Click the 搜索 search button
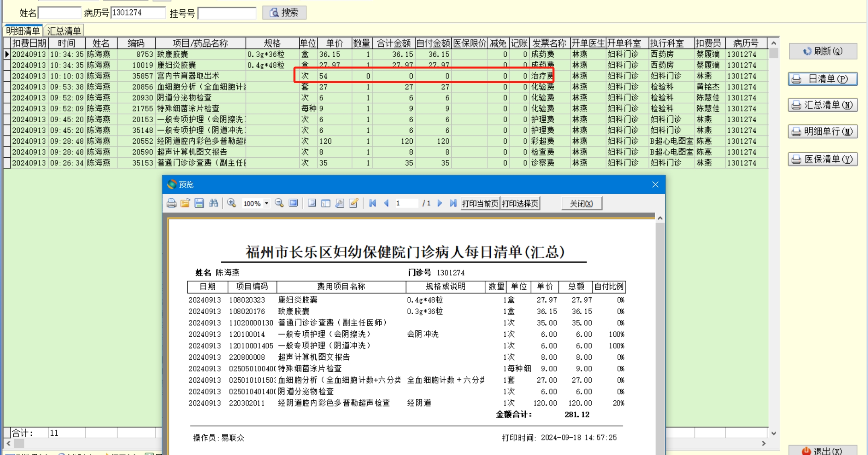Viewport: 868px width, 455px height. click(284, 12)
